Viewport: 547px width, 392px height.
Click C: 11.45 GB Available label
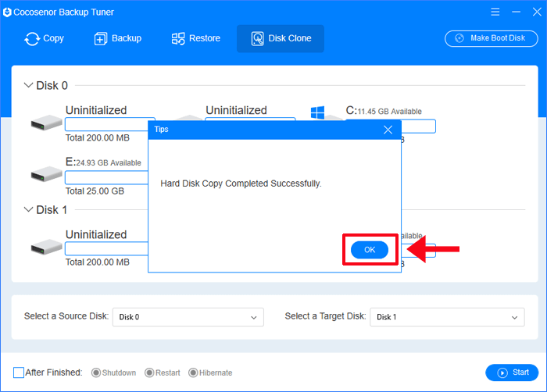point(384,111)
